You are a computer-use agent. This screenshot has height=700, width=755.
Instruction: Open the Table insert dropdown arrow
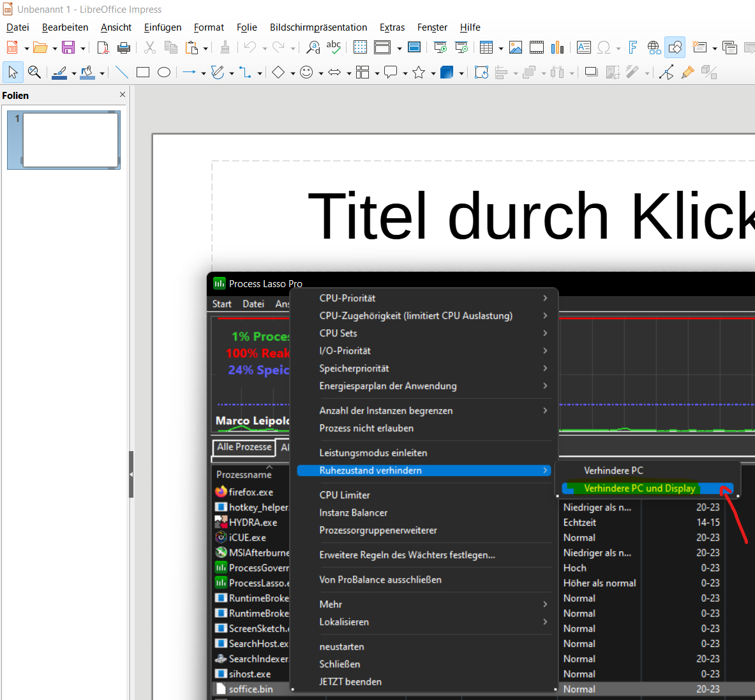501,48
